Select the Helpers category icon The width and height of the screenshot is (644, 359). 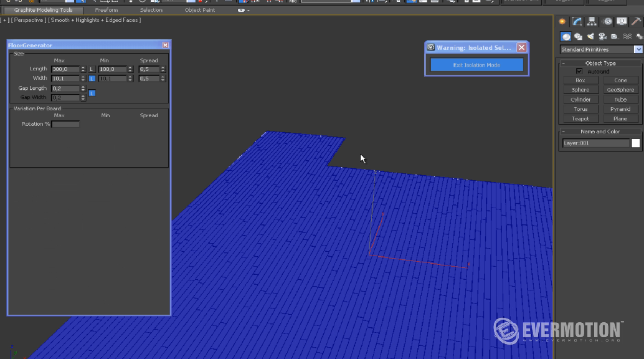point(615,37)
